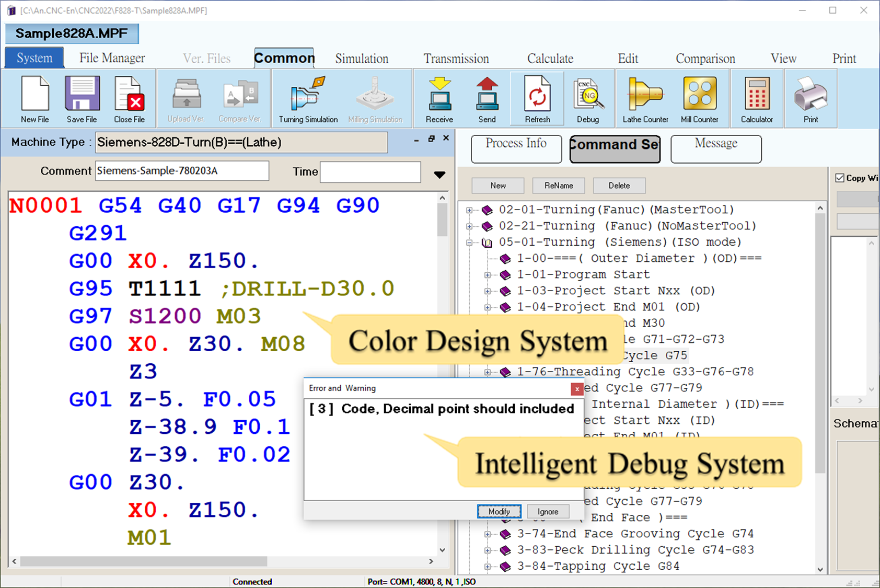Expand the 02-01-Turning (Fanuc) MasterTool node

tap(469, 210)
